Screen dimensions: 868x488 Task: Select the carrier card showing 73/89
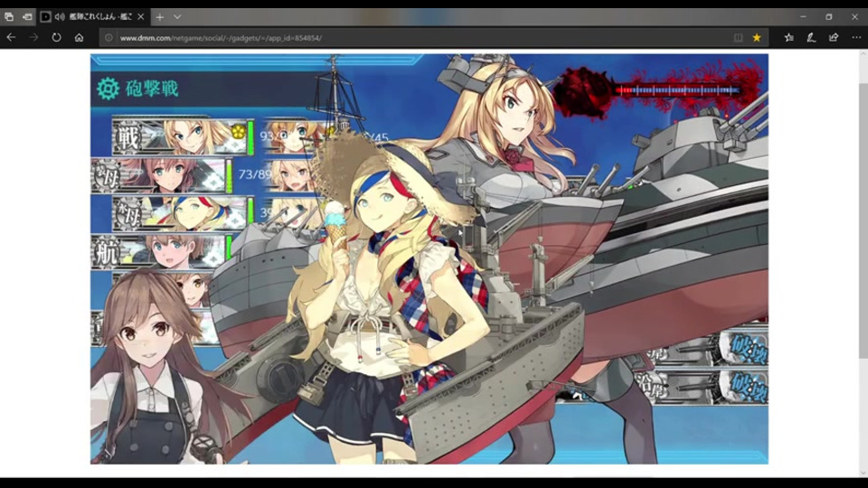point(162,175)
